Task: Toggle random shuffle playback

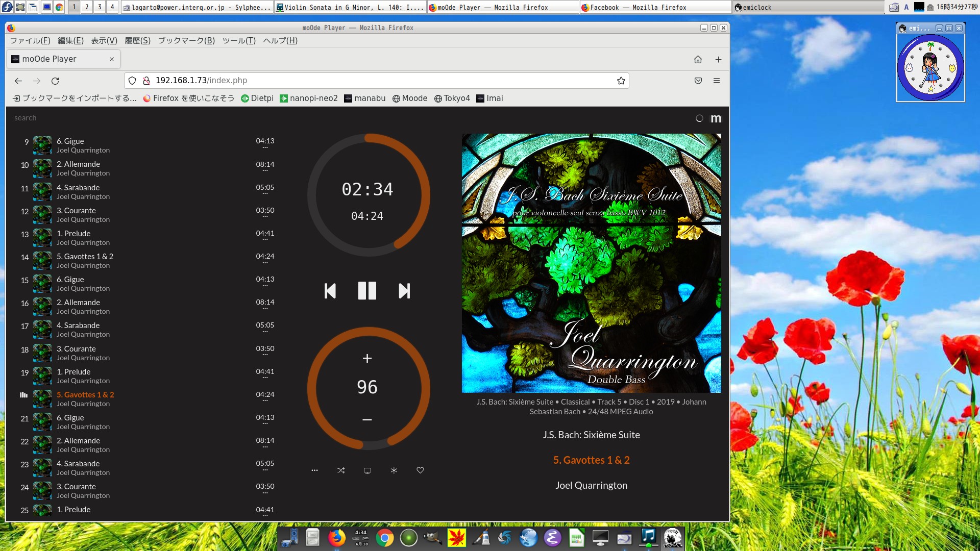Action: point(341,470)
